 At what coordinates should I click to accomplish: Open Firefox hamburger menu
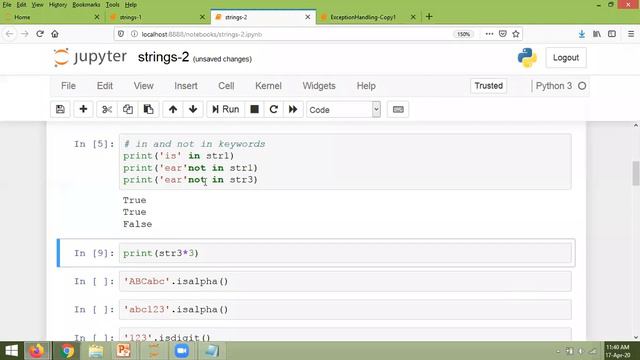pyautogui.click(x=631, y=34)
